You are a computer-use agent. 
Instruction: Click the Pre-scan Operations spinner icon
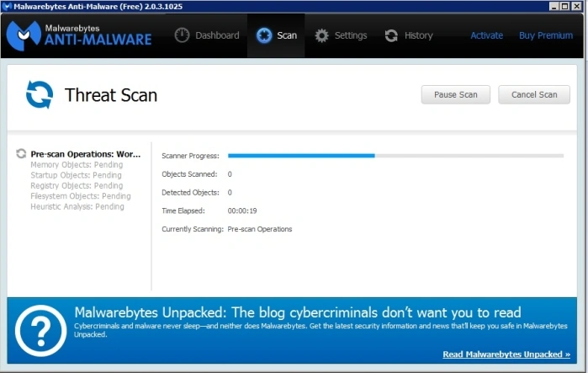click(21, 153)
